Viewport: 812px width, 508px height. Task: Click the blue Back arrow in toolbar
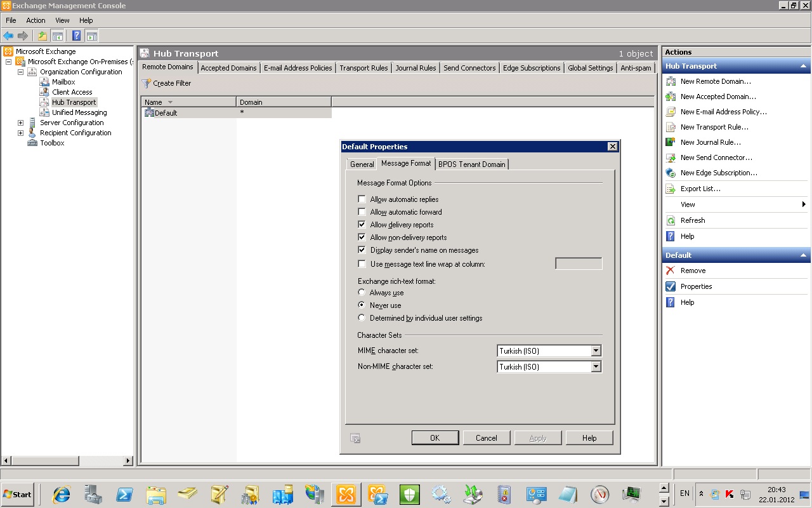[8, 36]
